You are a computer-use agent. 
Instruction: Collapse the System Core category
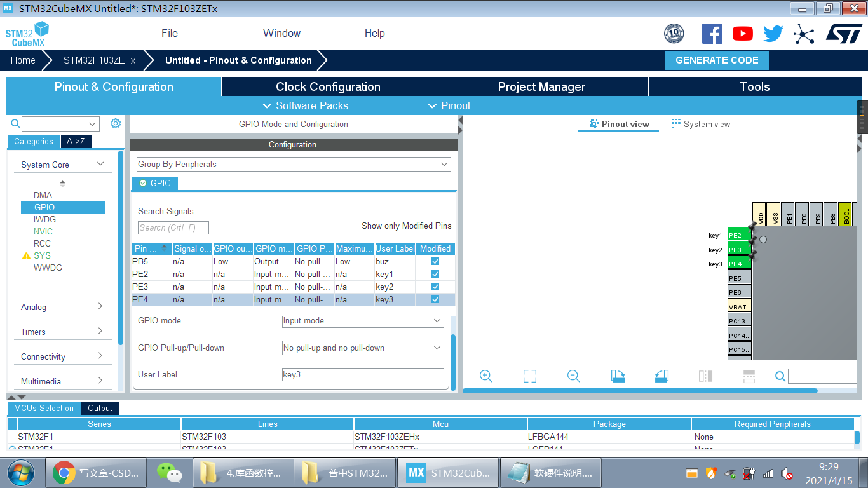(98, 164)
